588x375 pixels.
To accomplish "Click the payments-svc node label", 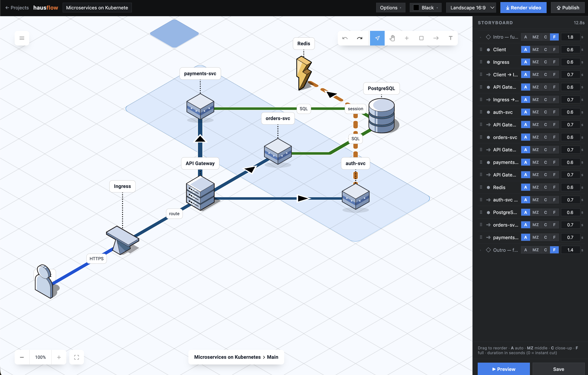I will 200,73.
